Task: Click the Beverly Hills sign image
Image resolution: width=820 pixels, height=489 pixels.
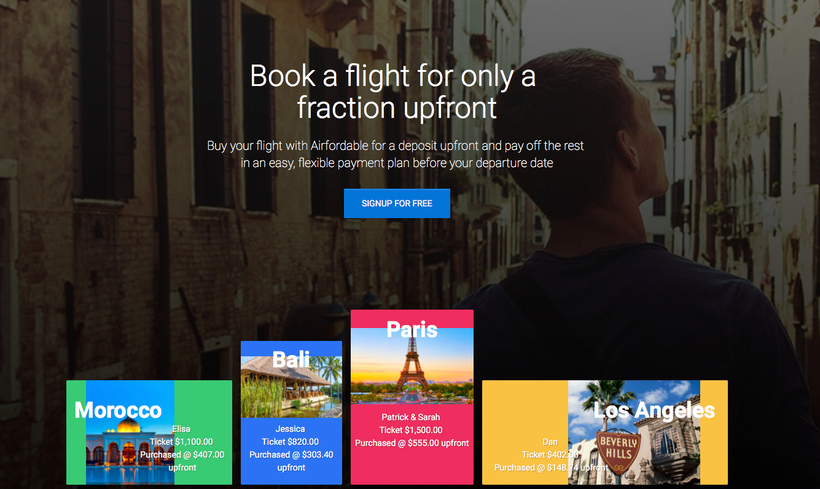Action: (x=634, y=432)
